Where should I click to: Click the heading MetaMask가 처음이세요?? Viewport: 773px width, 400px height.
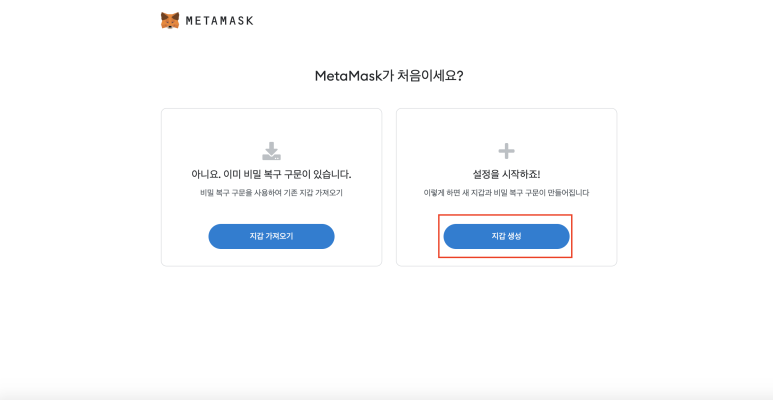coord(388,76)
